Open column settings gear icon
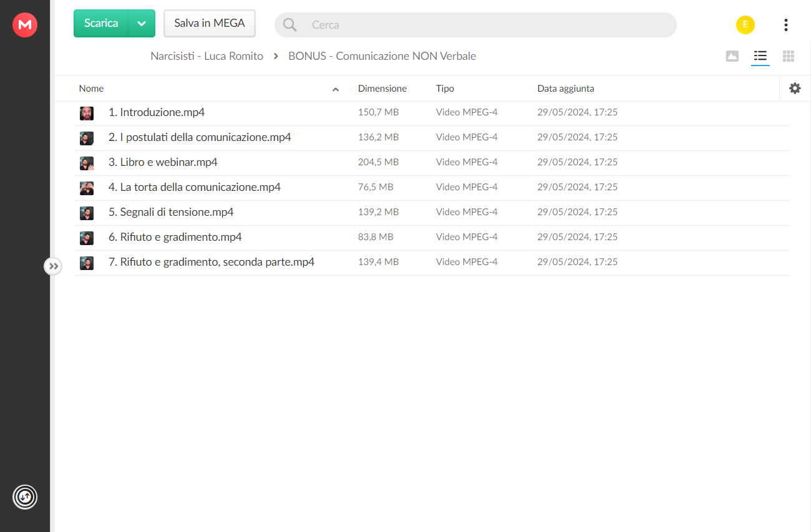Image resolution: width=811 pixels, height=532 pixels. [795, 89]
